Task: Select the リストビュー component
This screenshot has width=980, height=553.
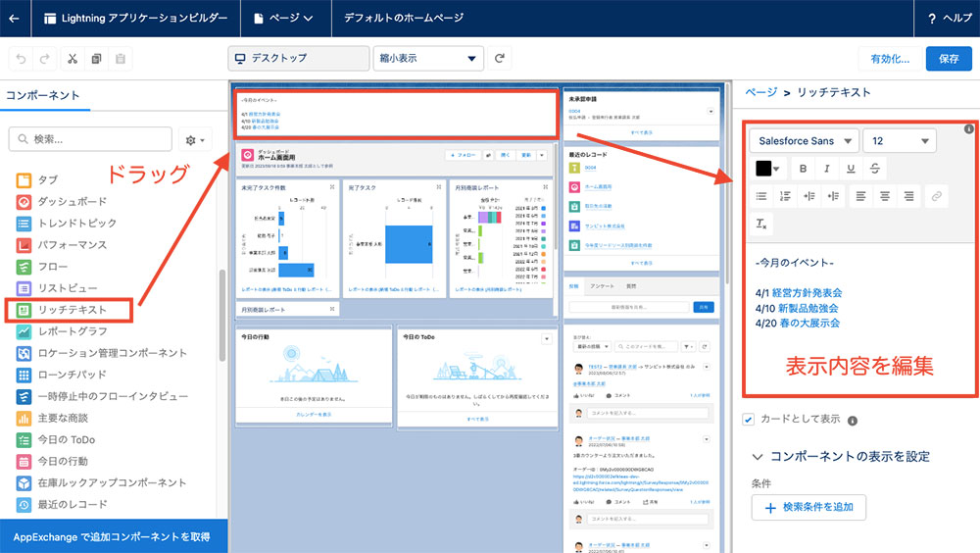Action: pyautogui.click(x=58, y=287)
